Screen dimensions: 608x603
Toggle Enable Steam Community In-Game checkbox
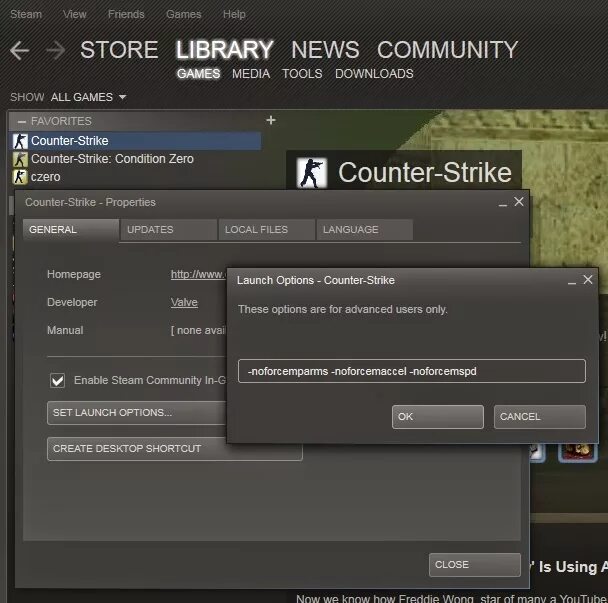(x=57, y=381)
